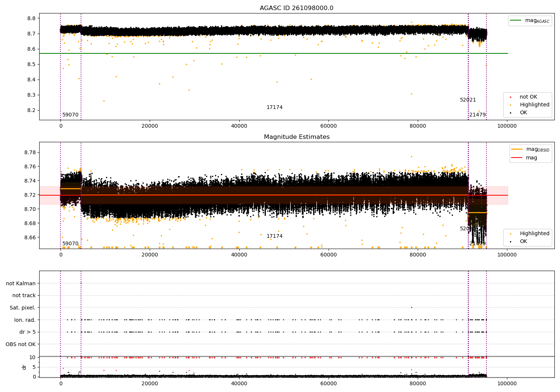Click the red 'not OK' legend entry
The width and height of the screenshot is (560, 392).
(x=523, y=97)
